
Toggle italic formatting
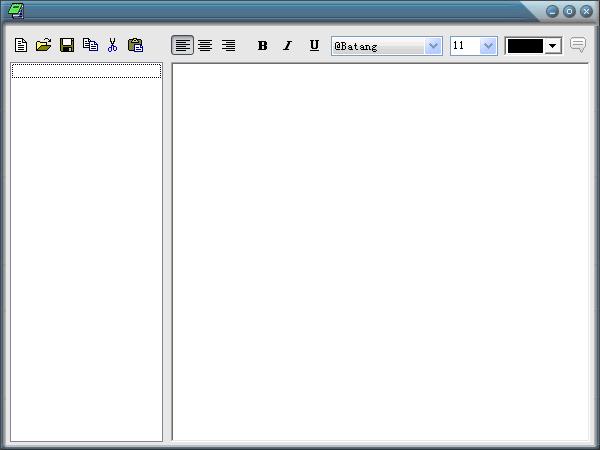point(287,46)
